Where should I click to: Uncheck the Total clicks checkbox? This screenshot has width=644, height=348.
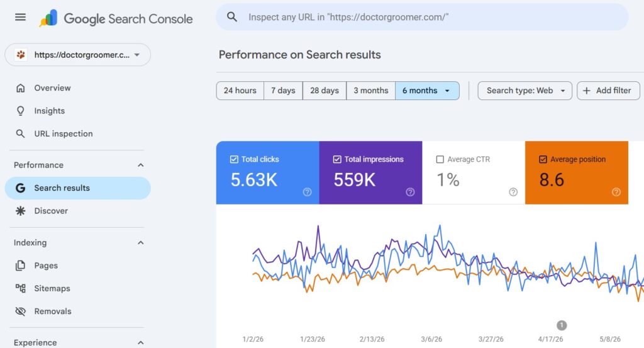click(234, 159)
